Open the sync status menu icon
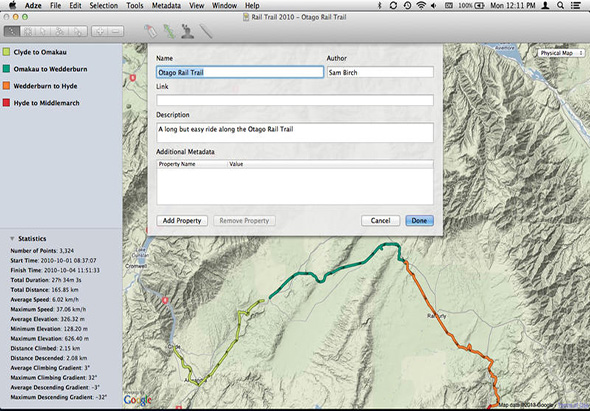Viewport: 590px width, 411px height. point(393,5)
